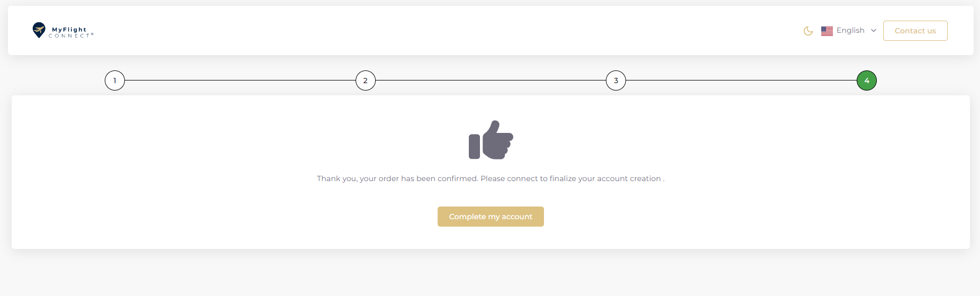Click the Contact us button
The width and height of the screenshot is (980, 296).
[x=915, y=31]
